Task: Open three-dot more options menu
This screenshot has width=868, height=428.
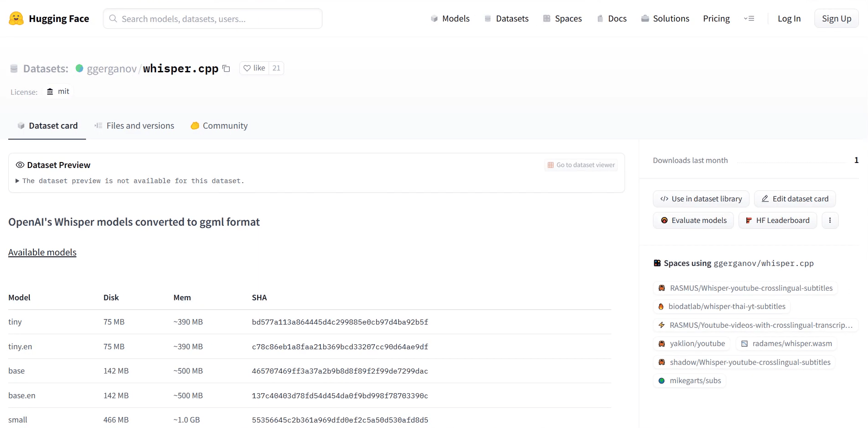Action: pyautogui.click(x=830, y=220)
